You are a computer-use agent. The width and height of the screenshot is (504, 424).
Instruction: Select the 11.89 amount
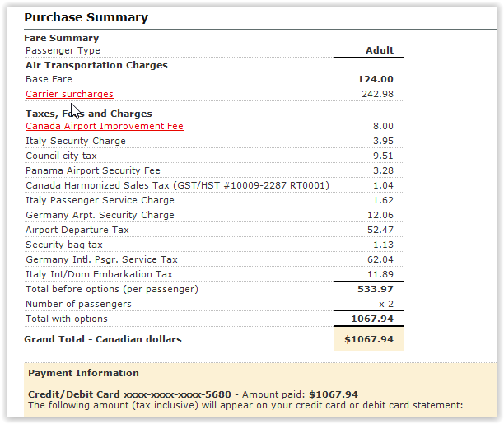(380, 274)
